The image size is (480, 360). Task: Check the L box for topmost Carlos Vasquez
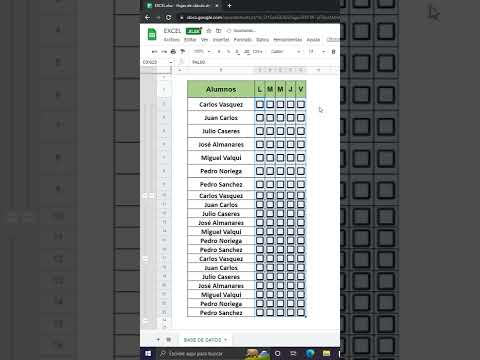[260, 104]
